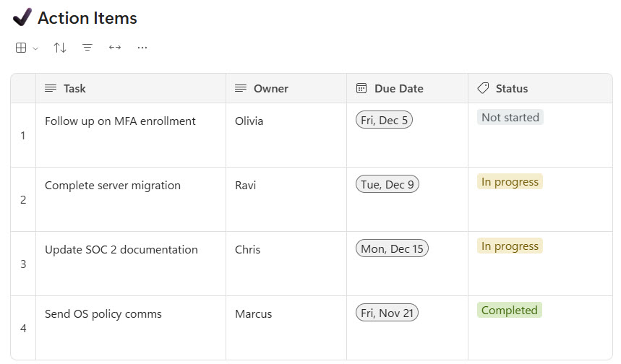Screen dimensions: 621x364
Task: Click the Mon, Dec 15 date chip
Action: coord(392,249)
